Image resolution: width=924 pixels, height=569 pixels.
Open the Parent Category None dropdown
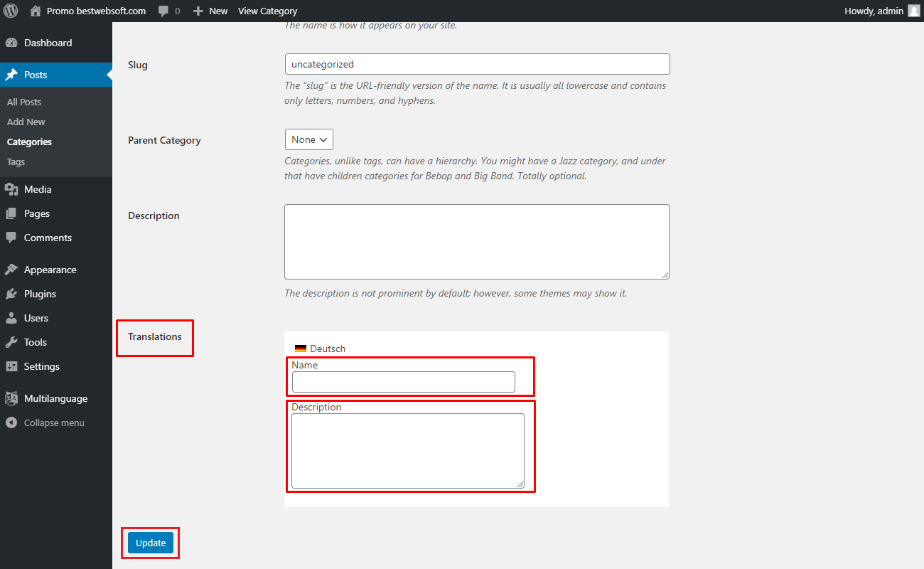click(308, 139)
